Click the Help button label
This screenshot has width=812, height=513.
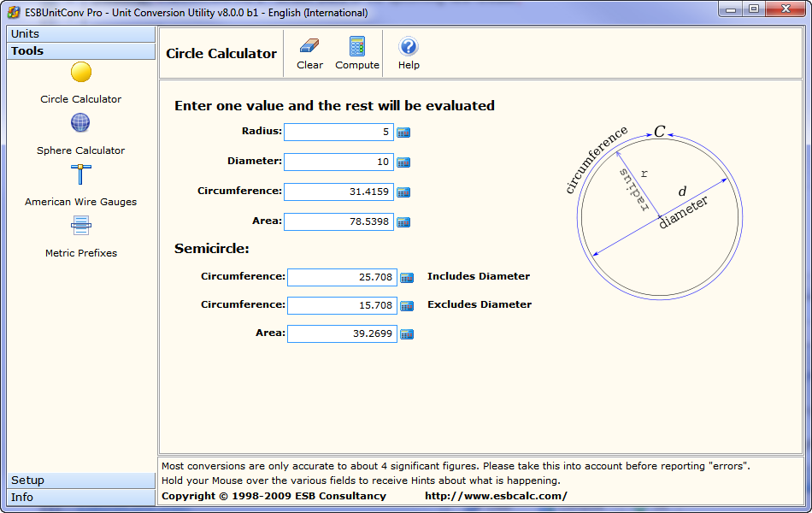click(x=409, y=65)
